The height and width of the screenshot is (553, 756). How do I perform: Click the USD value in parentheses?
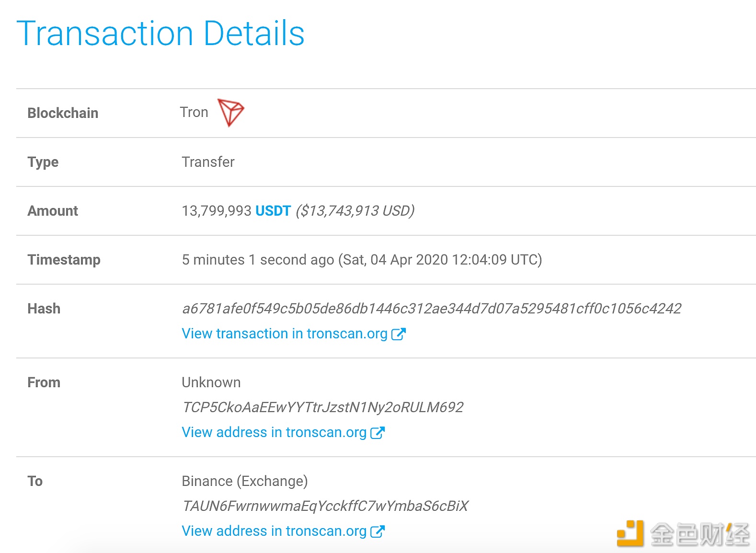click(x=355, y=211)
